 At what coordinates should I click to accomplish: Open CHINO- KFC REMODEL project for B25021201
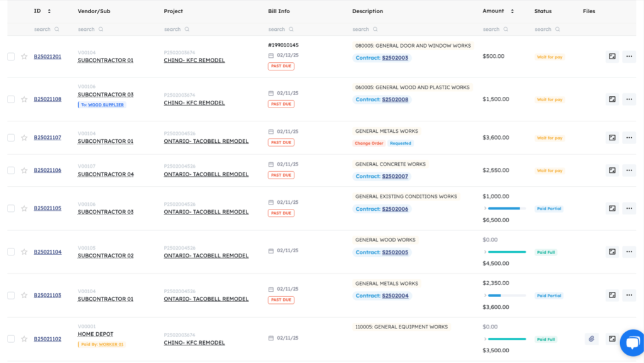click(194, 60)
